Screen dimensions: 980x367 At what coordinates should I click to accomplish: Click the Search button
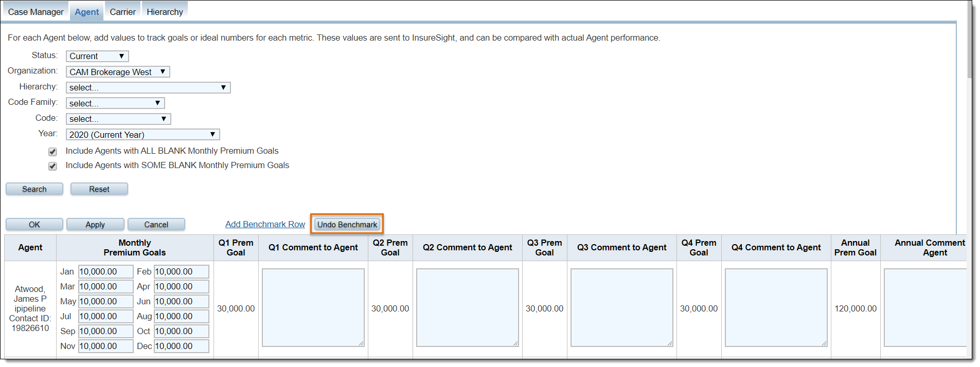point(34,189)
